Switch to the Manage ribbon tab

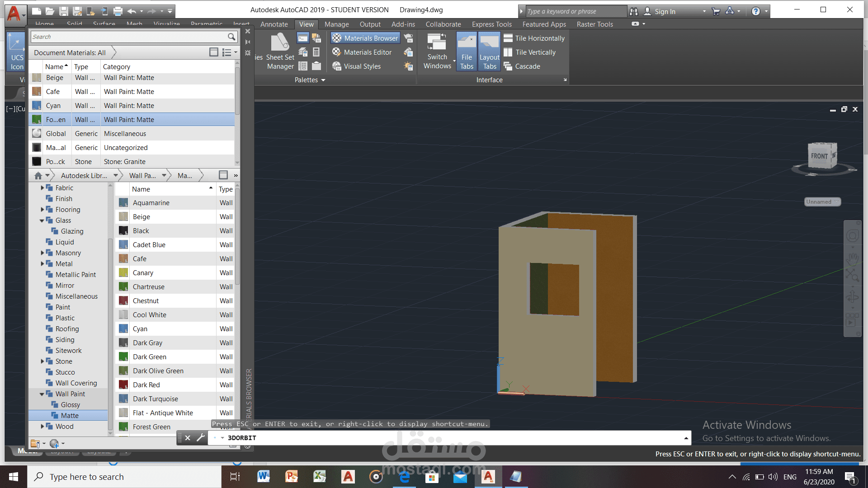point(336,24)
